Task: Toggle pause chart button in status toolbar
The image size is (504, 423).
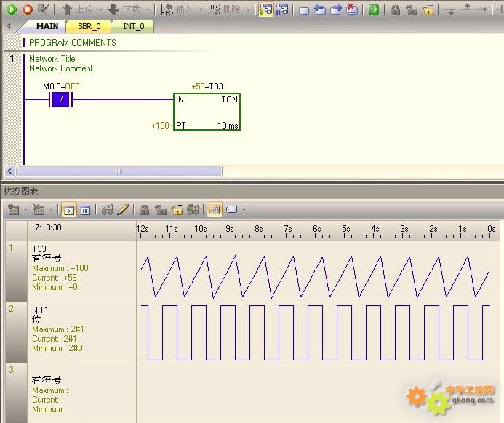Action: 85,210
